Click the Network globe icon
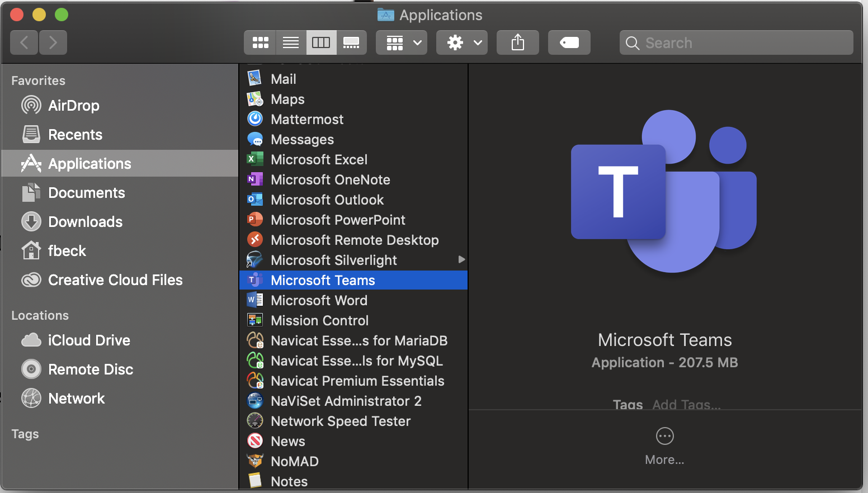This screenshot has height=493, width=868. pyautogui.click(x=31, y=398)
